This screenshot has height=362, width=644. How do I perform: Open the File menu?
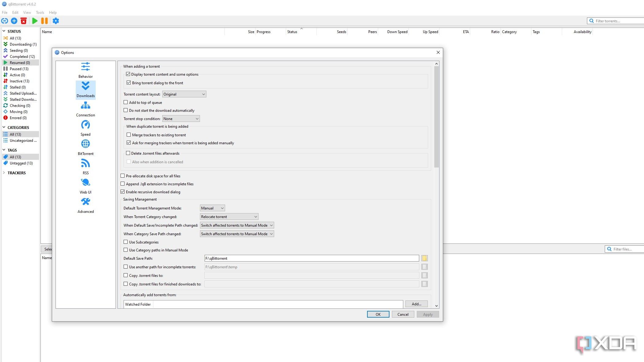5,13
